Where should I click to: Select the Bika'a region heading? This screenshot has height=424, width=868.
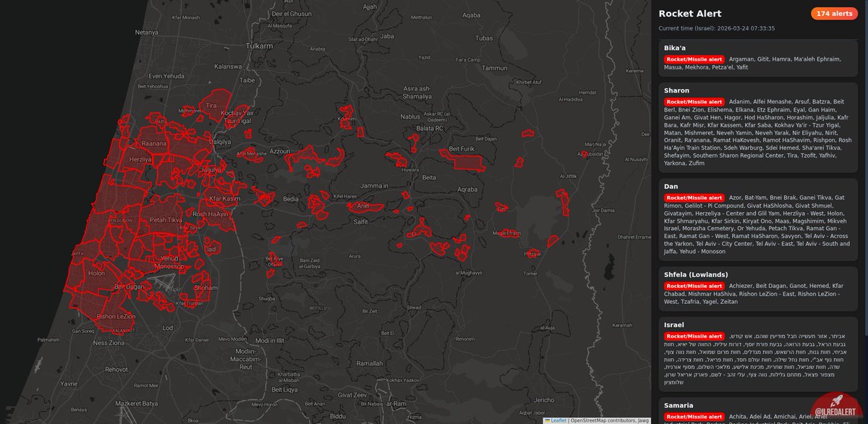[x=675, y=47]
